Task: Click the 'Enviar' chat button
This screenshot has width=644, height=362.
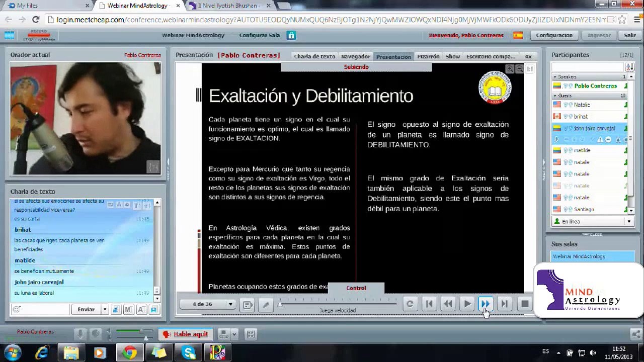Action: click(x=86, y=309)
